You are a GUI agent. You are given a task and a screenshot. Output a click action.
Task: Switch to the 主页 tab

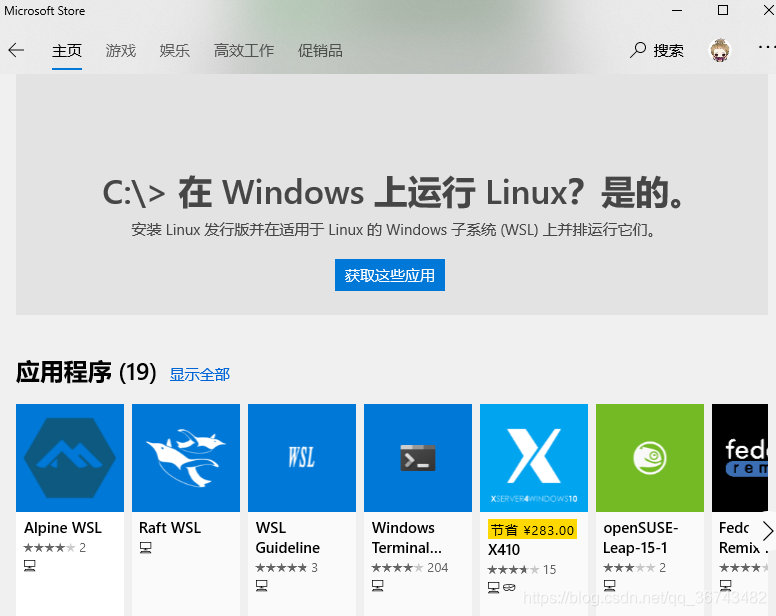pos(67,50)
